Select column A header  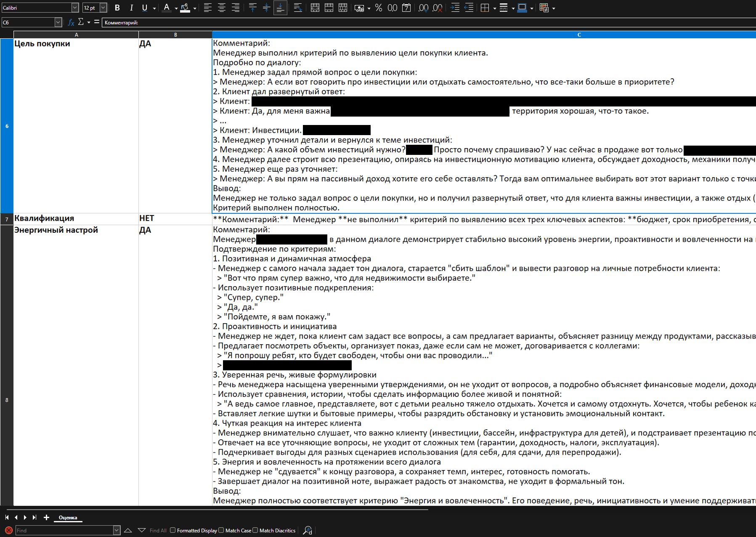(76, 35)
